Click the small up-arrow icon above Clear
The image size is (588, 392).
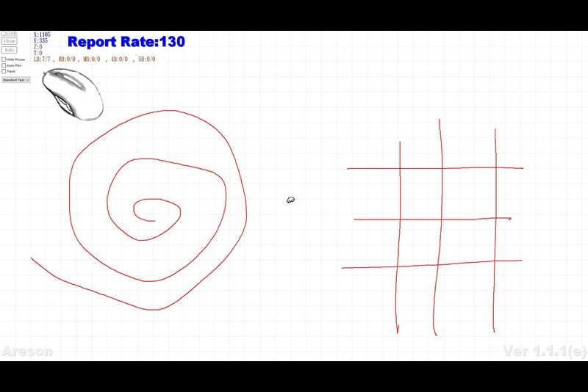pyautogui.click(x=15, y=34)
